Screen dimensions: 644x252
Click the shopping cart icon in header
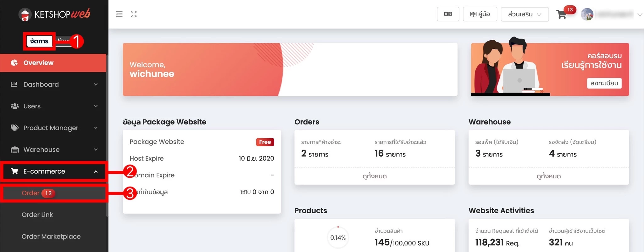tap(561, 14)
